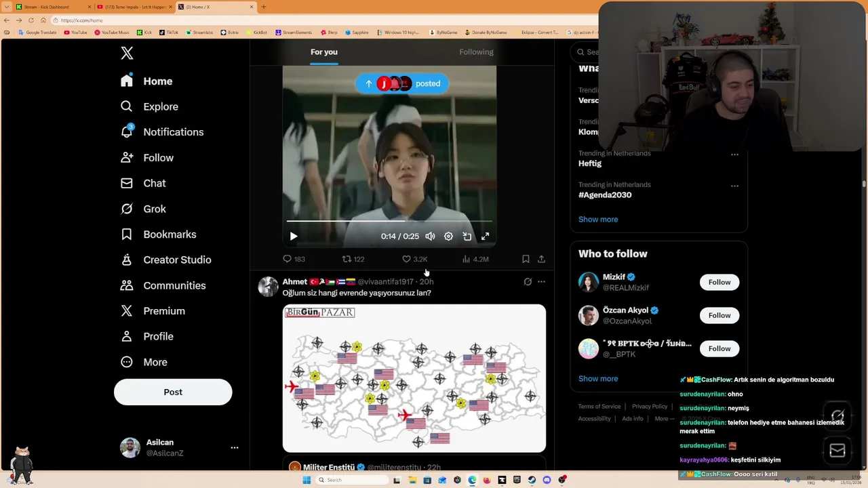868x488 pixels.
Task: Open Communities in the sidebar
Action: 163,285
